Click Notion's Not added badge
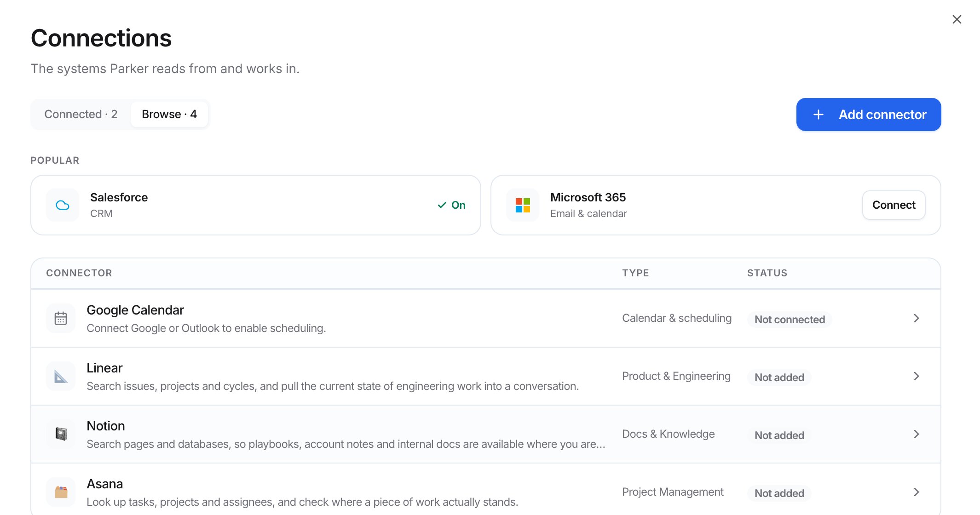 (779, 435)
